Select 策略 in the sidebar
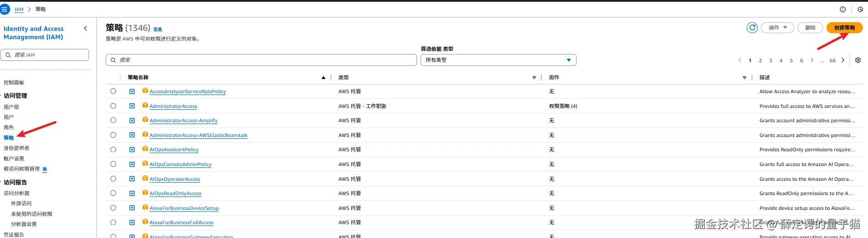The height and width of the screenshot is (238, 868). pyautogui.click(x=8, y=137)
